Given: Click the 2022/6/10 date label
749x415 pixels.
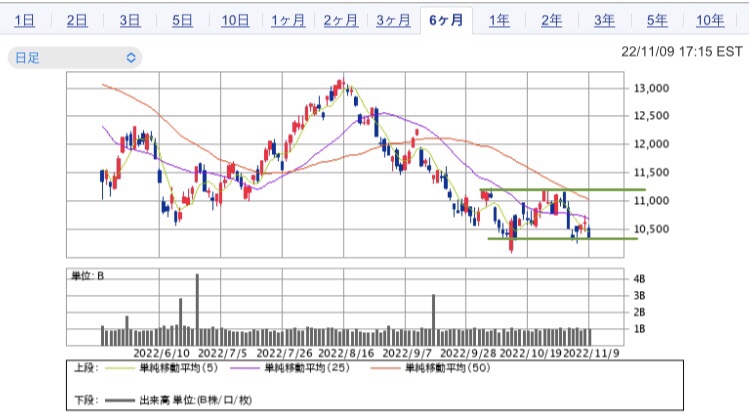Looking at the screenshot, I should pyautogui.click(x=161, y=353).
